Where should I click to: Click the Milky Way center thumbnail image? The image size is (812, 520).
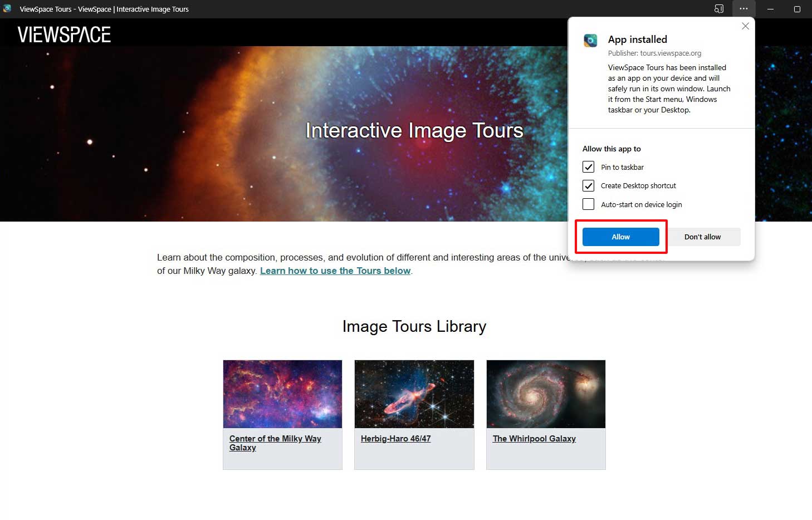(x=282, y=394)
